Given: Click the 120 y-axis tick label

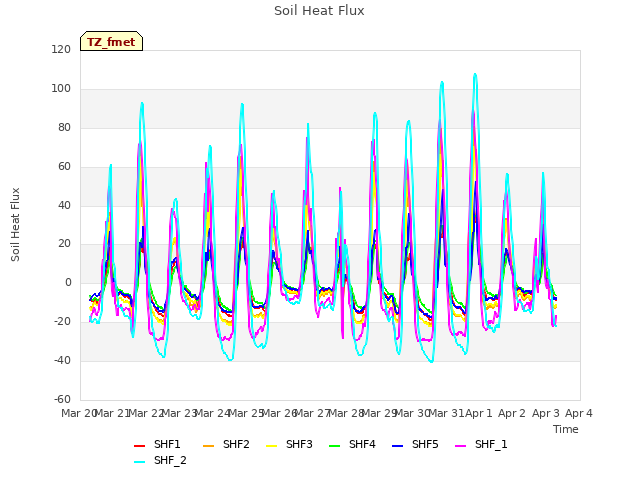Looking at the screenshot, I should point(61,49).
